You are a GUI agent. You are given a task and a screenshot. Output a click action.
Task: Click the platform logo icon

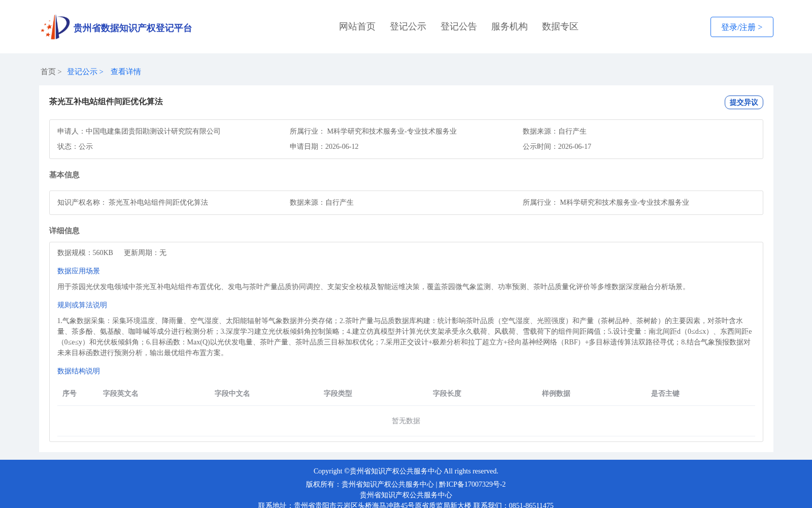pos(55,27)
